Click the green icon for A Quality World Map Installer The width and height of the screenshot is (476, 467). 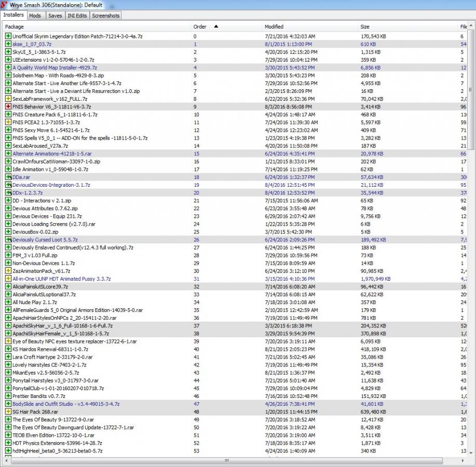pos(8,67)
